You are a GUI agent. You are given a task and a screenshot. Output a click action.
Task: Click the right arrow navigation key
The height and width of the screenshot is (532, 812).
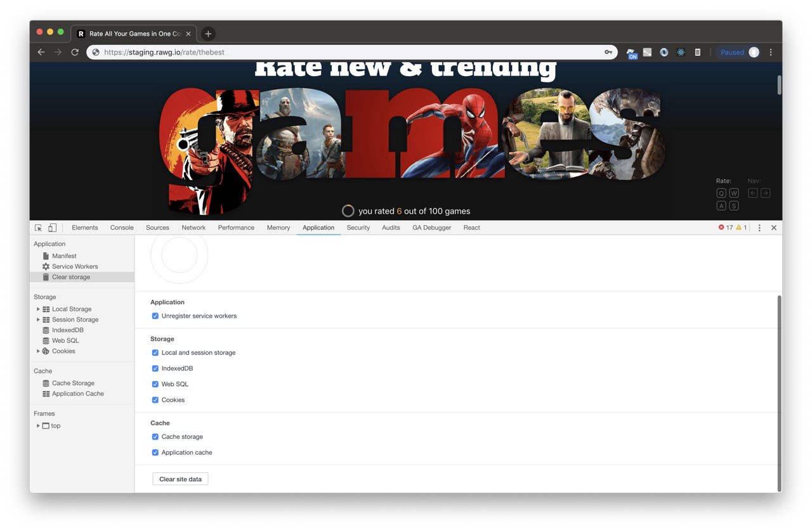click(x=766, y=193)
